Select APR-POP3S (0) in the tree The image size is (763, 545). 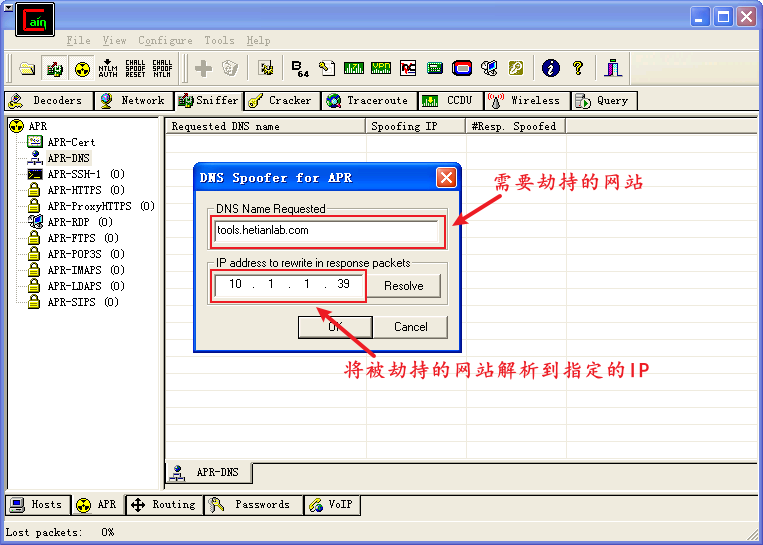pyautogui.click(x=86, y=254)
